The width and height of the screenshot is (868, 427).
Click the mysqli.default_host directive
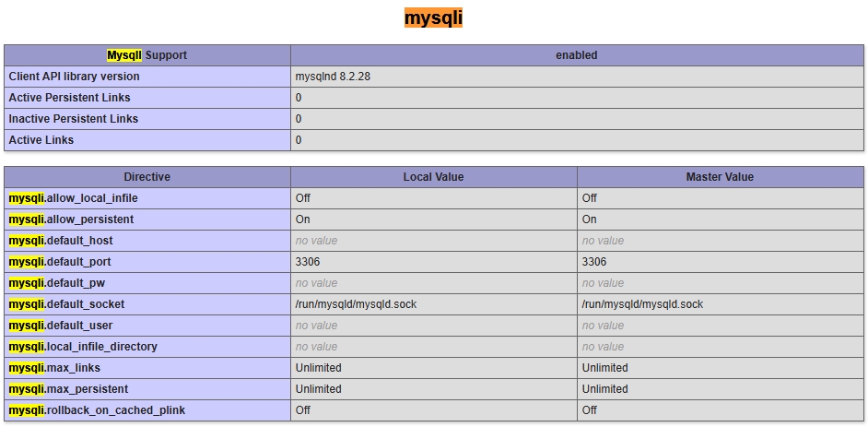pos(61,241)
